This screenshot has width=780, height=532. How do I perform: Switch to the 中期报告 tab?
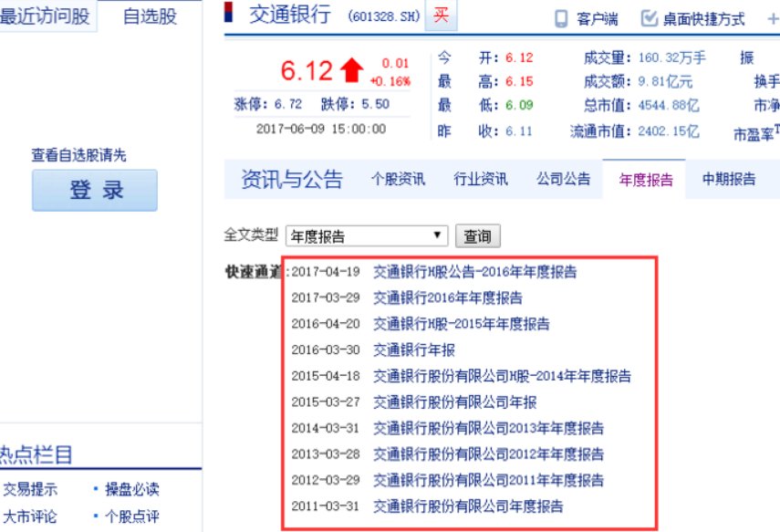click(728, 181)
